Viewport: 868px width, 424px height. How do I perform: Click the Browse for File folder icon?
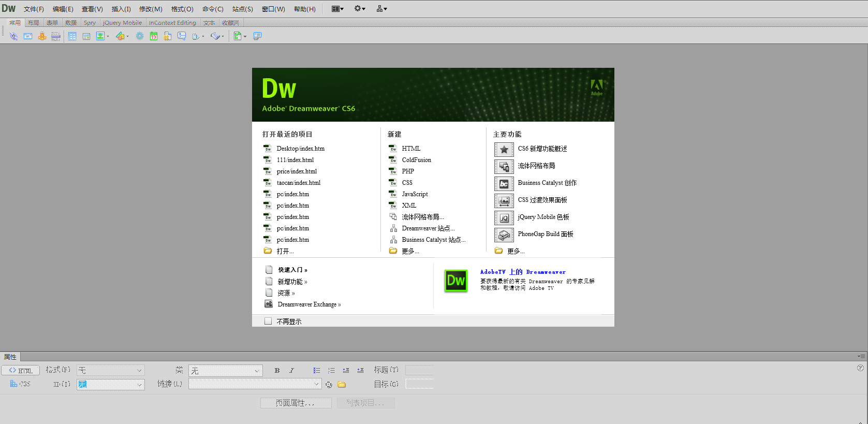342,384
